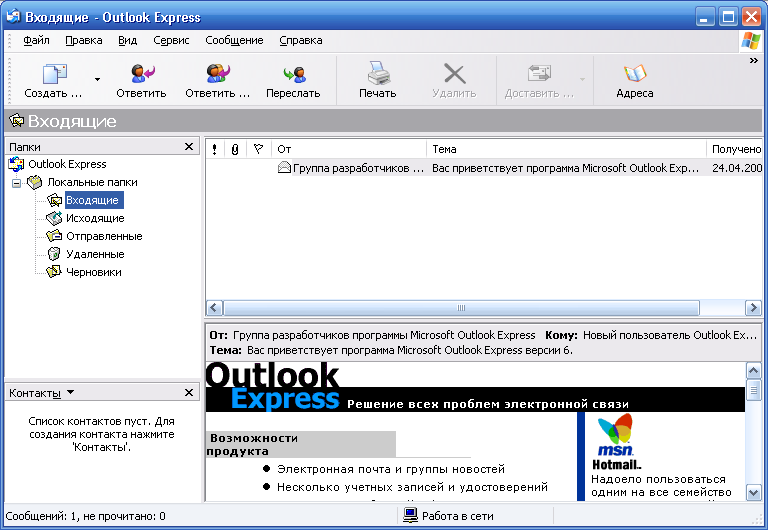The height and width of the screenshot is (530, 768).
Task: Select the Черновики folder
Action: pos(94,272)
